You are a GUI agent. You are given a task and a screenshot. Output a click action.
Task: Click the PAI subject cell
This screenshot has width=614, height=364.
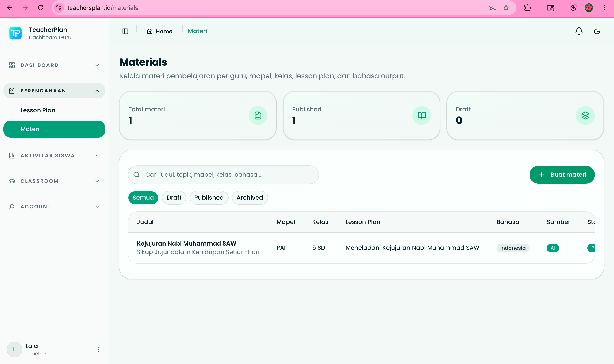click(281, 248)
